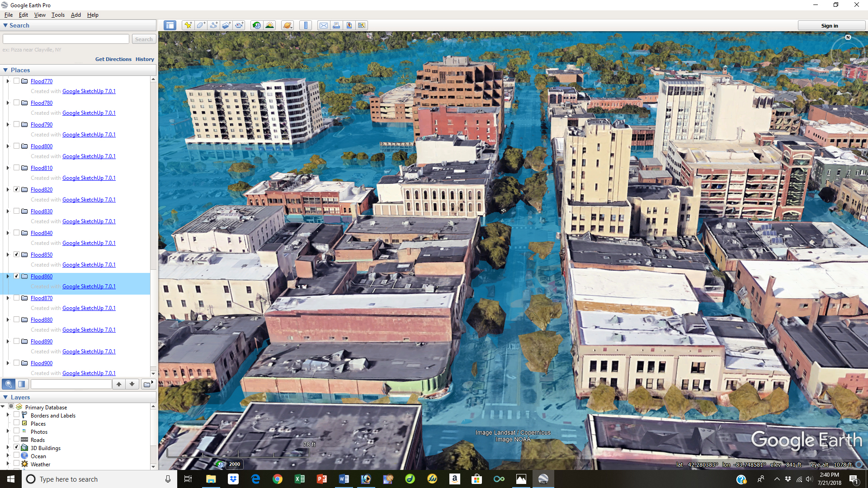
Task: Enable the Flood770 checkbox
Action: 16,81
